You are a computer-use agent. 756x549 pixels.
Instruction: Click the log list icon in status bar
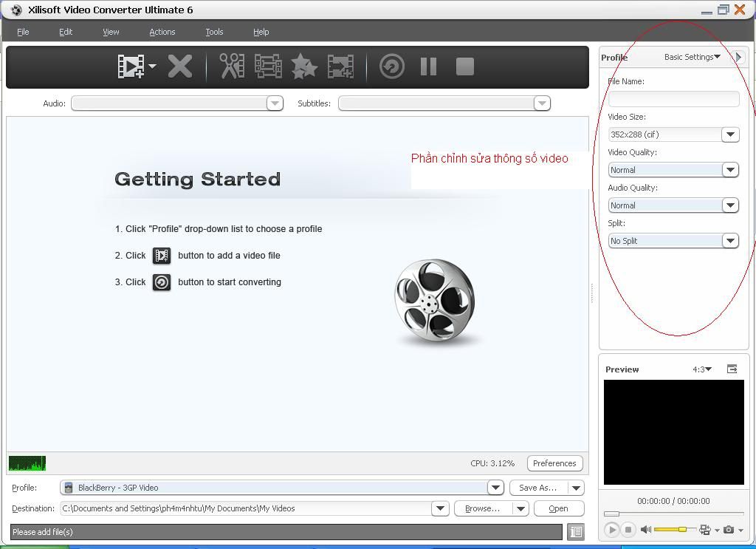click(576, 531)
